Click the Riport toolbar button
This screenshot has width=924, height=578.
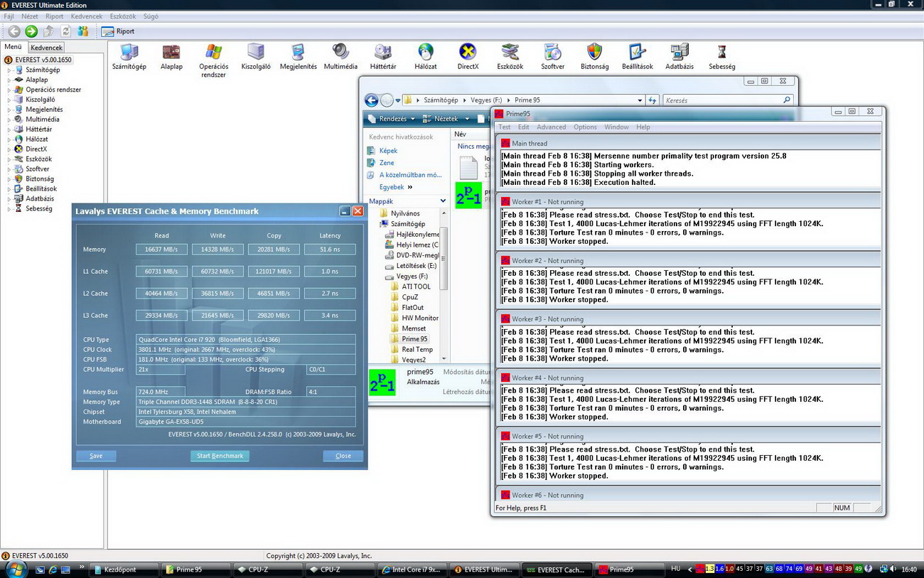[118, 31]
